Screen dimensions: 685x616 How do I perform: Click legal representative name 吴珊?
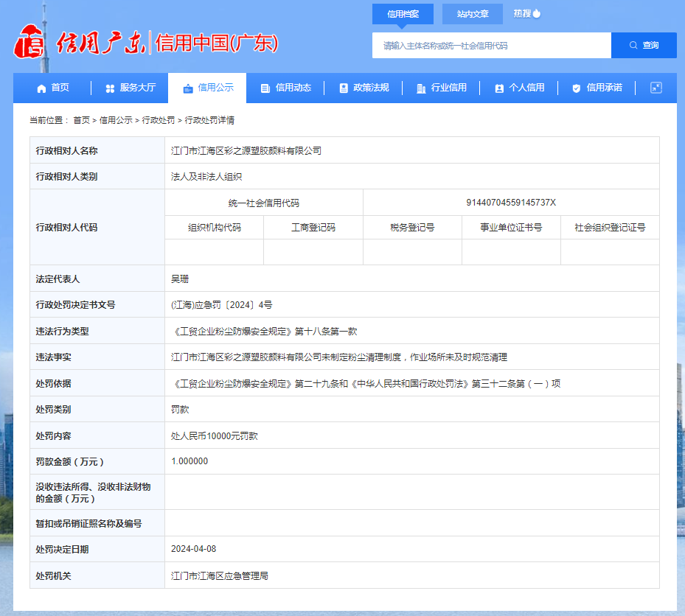(x=180, y=279)
